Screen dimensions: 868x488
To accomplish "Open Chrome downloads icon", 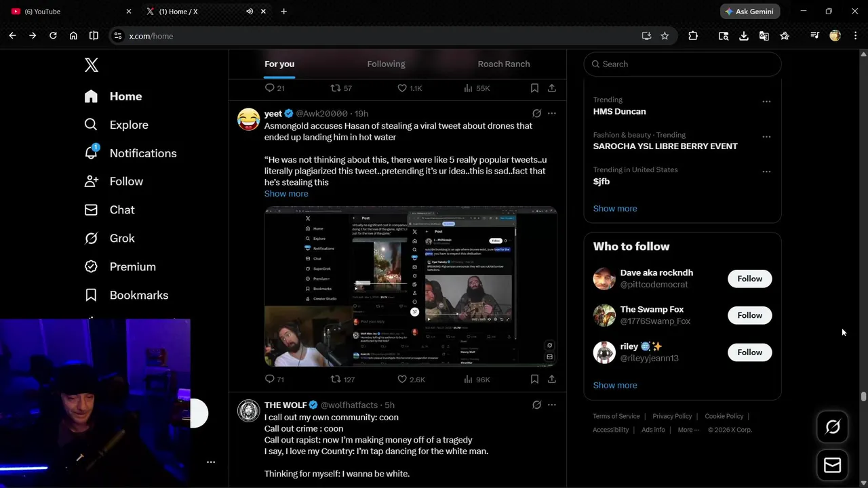I will [x=744, y=36].
